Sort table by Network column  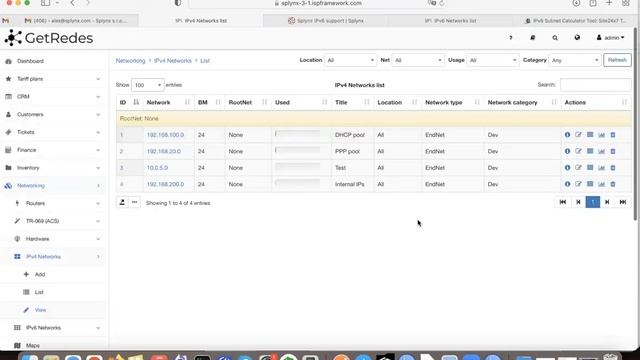point(168,102)
